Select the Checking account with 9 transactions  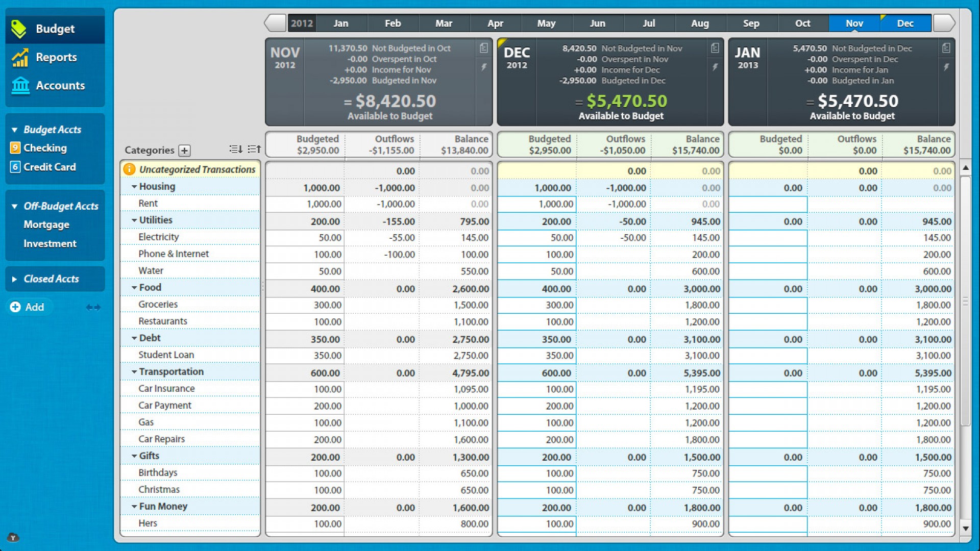[46, 148]
